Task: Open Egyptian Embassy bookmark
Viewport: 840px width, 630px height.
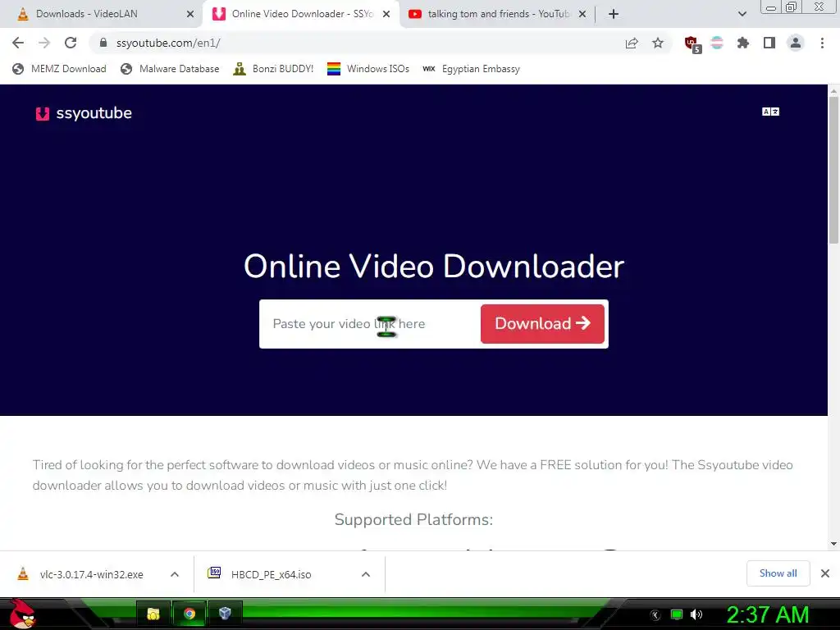Action: tap(472, 69)
